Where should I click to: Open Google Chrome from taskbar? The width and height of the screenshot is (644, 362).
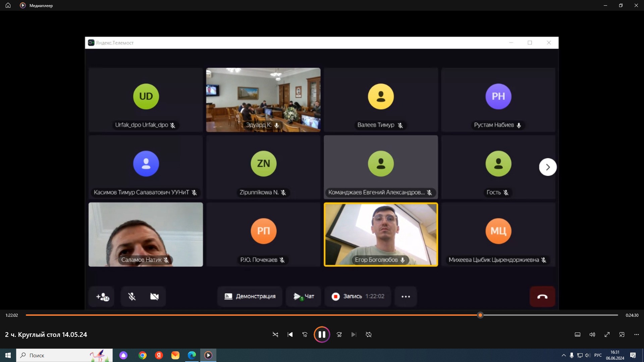coord(143,355)
